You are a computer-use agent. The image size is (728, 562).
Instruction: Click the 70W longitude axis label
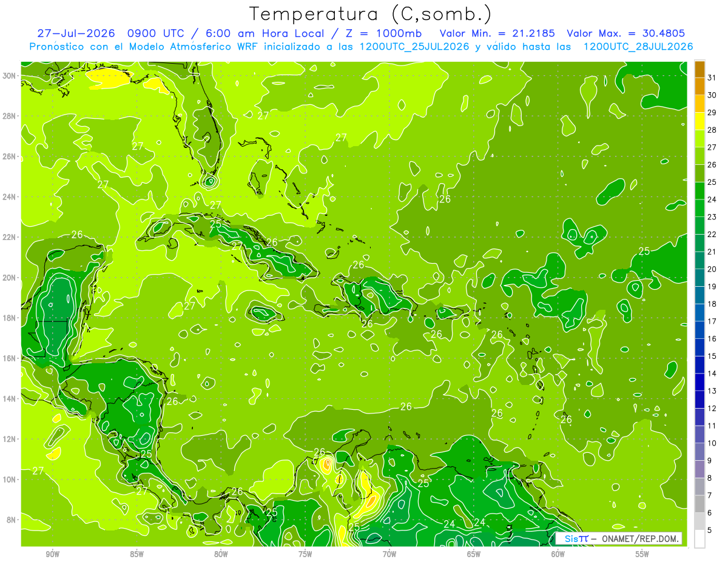tap(389, 554)
